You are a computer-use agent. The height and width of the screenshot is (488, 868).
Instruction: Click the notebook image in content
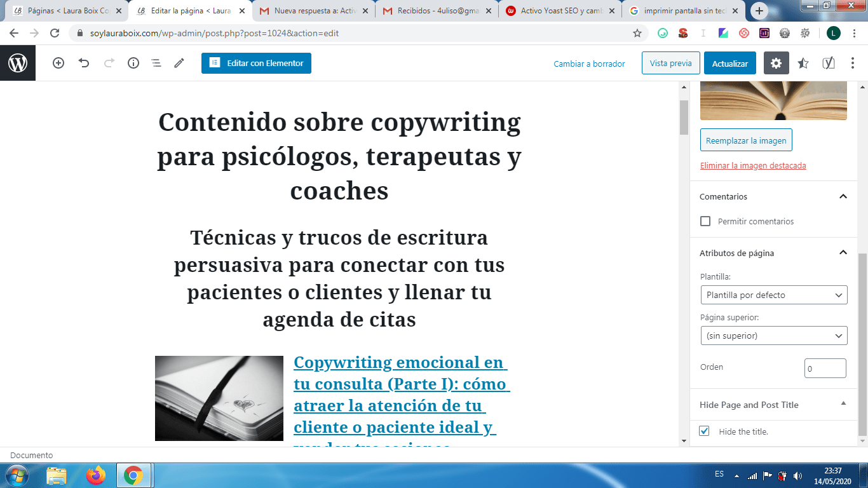[x=219, y=398]
